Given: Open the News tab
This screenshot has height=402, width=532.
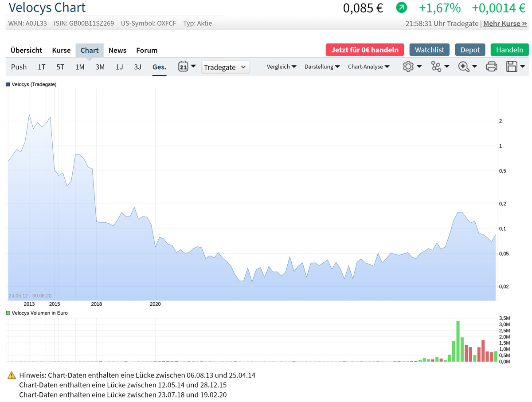Looking at the screenshot, I should 117,50.
